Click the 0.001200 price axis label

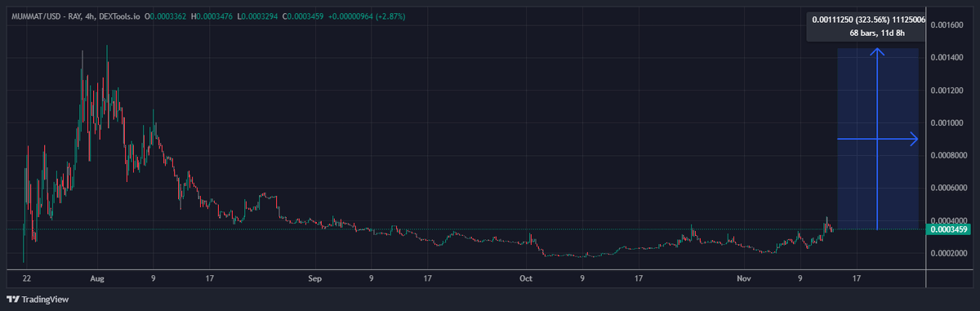click(947, 90)
